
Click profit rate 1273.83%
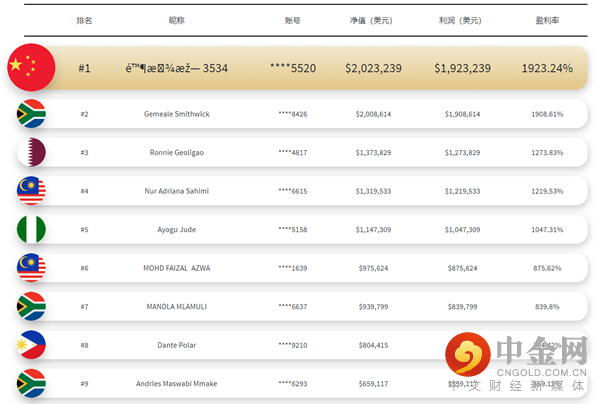click(547, 152)
